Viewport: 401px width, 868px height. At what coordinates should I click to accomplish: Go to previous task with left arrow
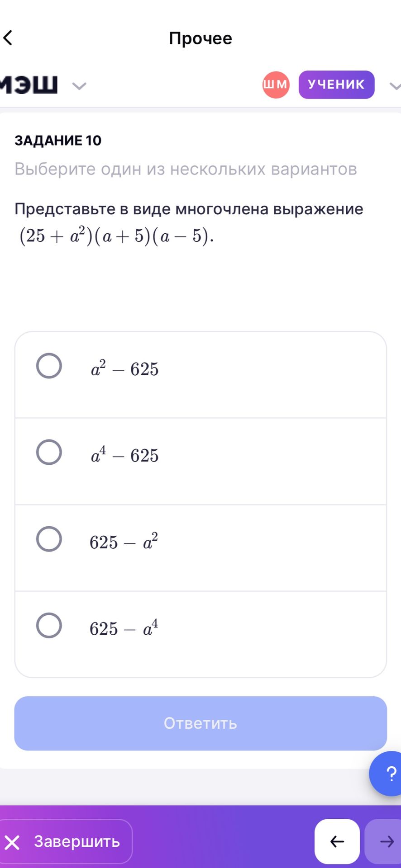click(x=337, y=841)
